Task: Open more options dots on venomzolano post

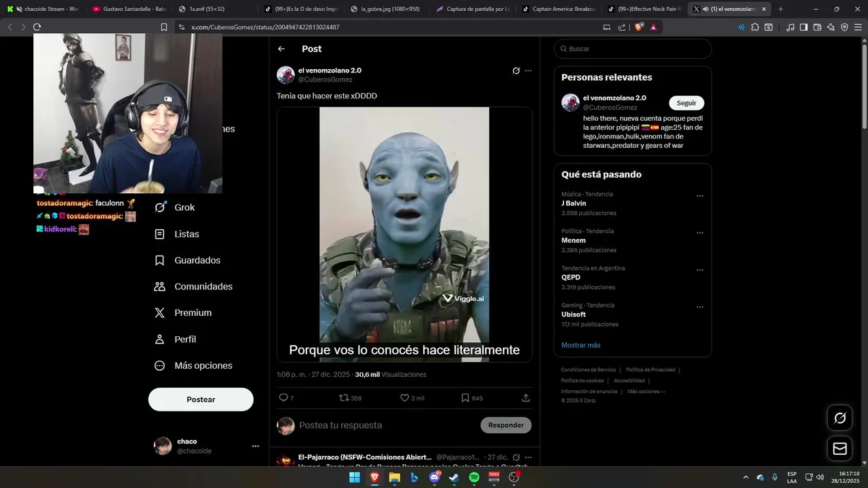Action: (x=528, y=70)
